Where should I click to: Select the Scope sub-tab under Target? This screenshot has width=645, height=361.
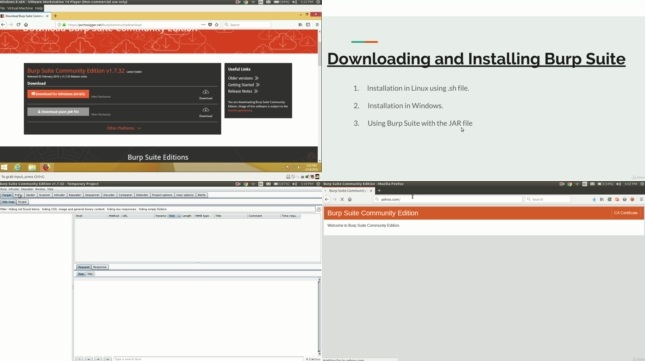pyautogui.click(x=22, y=202)
